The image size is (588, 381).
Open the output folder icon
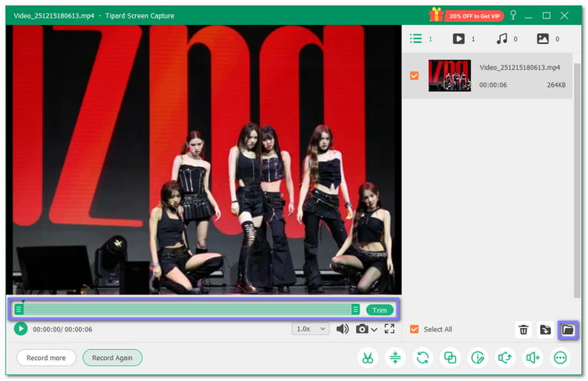[x=568, y=330]
